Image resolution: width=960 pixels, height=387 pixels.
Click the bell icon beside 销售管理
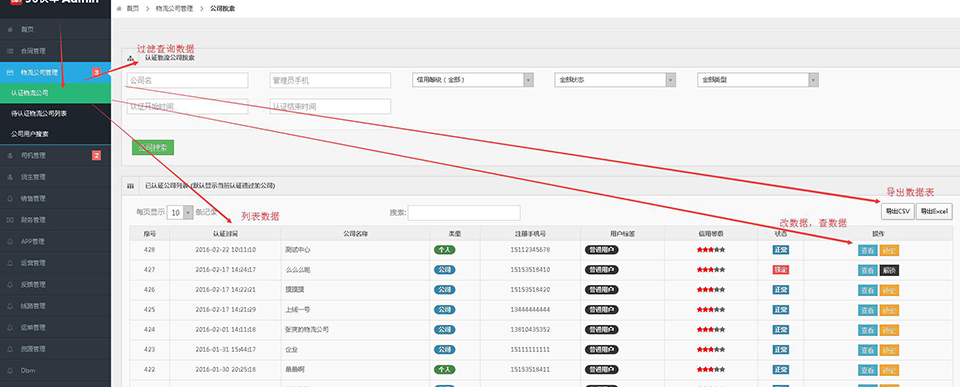click(x=10, y=198)
